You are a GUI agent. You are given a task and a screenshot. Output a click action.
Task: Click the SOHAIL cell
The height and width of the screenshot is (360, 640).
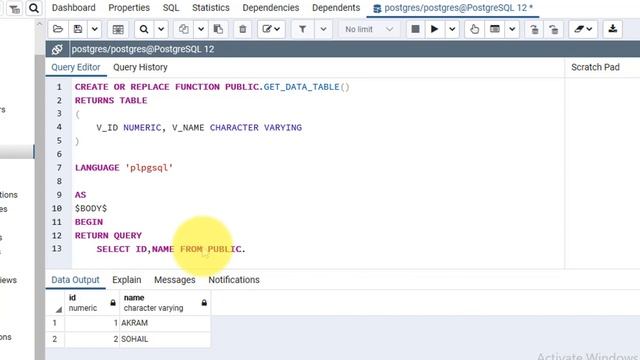point(165,339)
